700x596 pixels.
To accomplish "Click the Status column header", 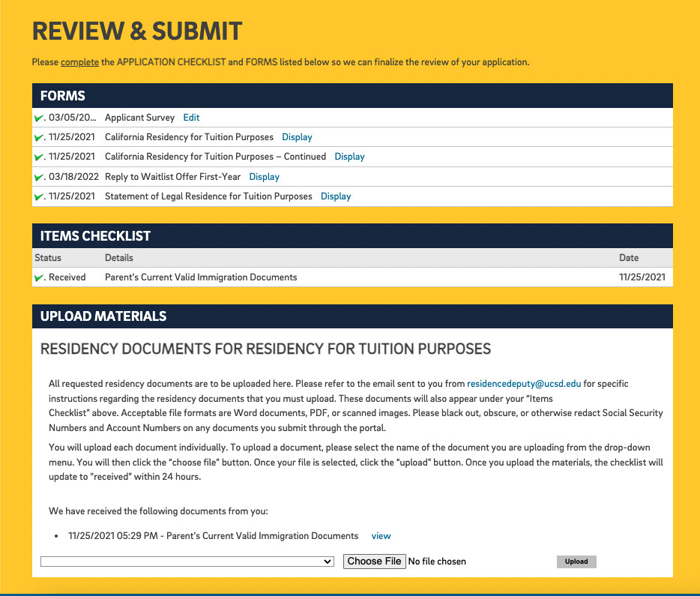I will pyautogui.click(x=48, y=258).
